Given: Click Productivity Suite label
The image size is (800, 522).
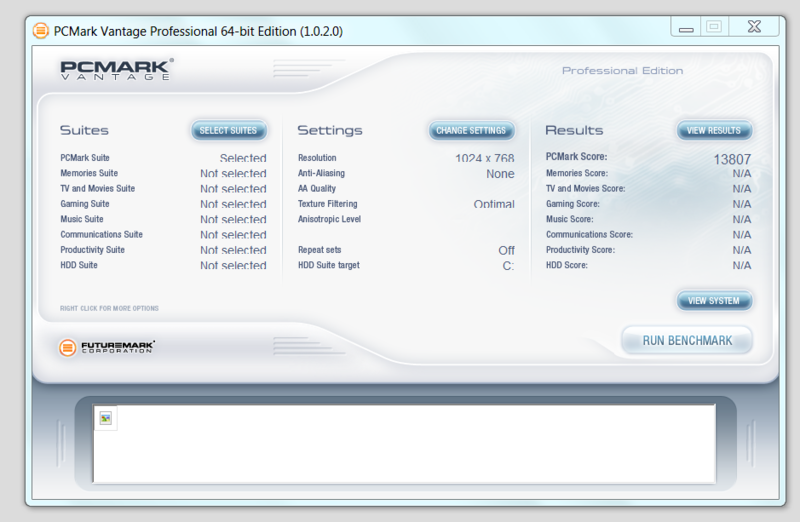Looking at the screenshot, I should pos(92,250).
